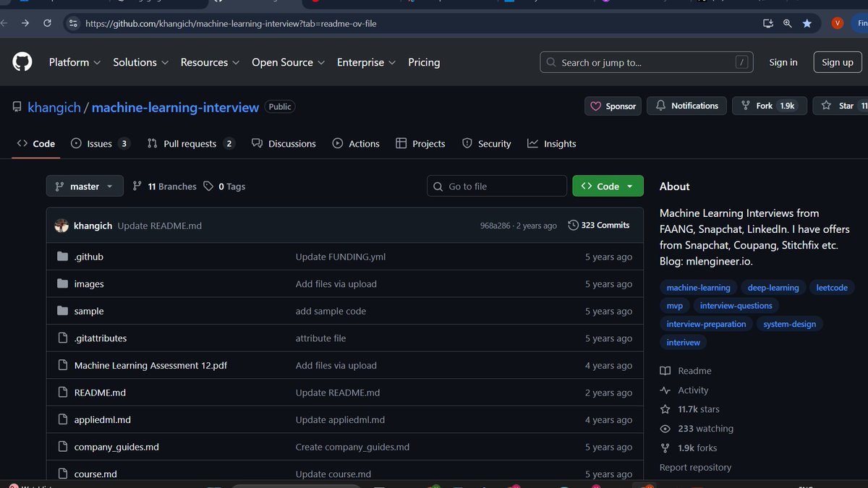This screenshot has width=868, height=488.
Task: Open the Pull requests tab
Action: pyautogui.click(x=191, y=144)
